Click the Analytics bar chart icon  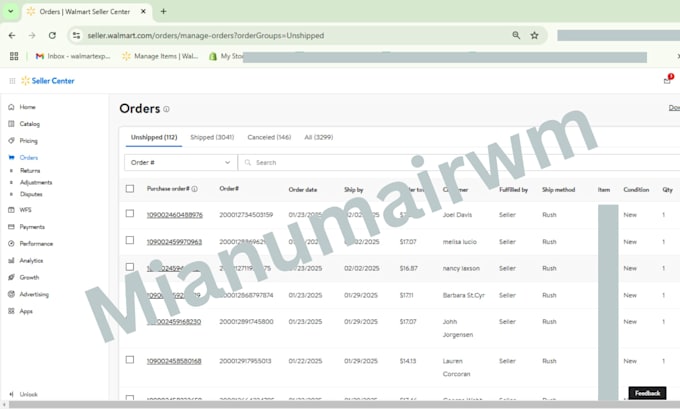(11, 260)
